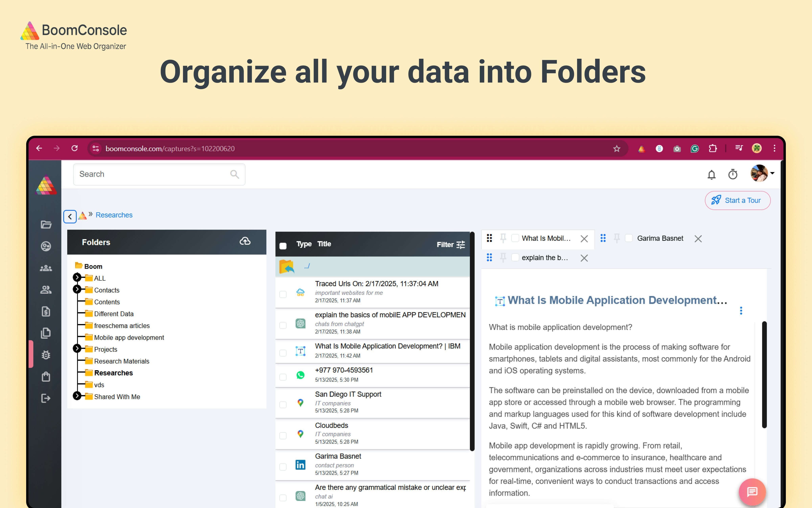Image resolution: width=812 pixels, height=508 pixels.
Task: Open Chrome's three-dot menu
Action: click(774, 148)
